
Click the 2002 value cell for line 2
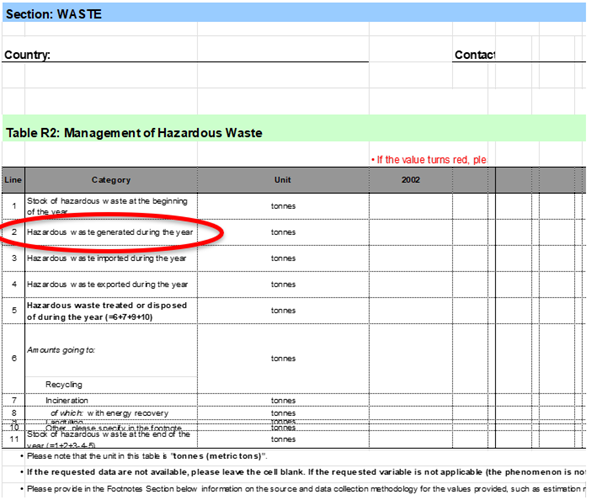(x=410, y=232)
